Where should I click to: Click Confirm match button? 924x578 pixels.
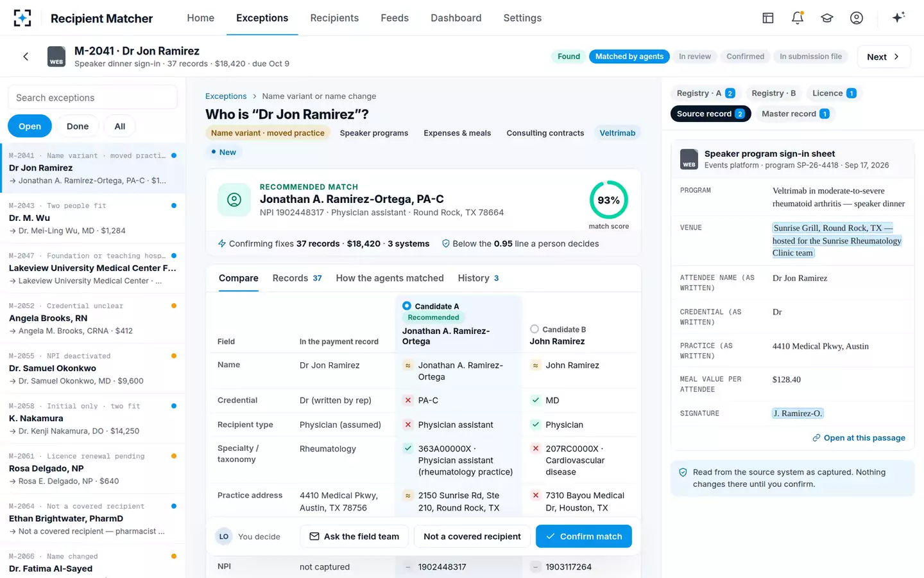tap(583, 536)
